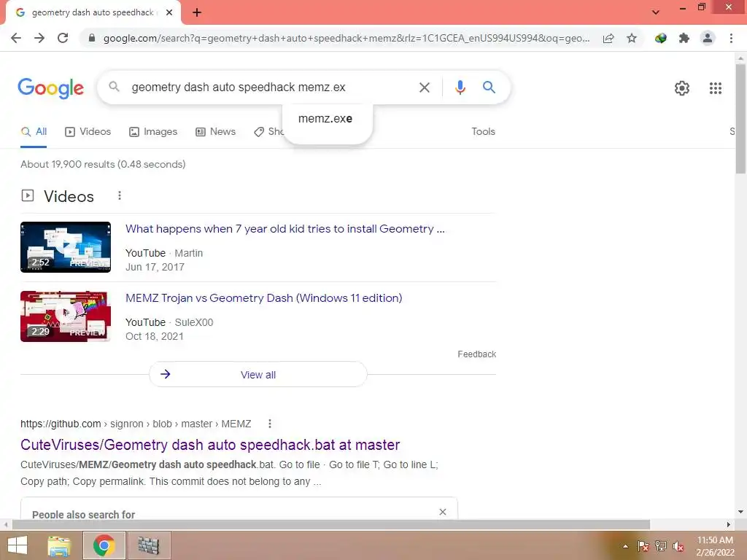Open Windows Start button
The height and width of the screenshot is (560, 747).
tap(18, 545)
